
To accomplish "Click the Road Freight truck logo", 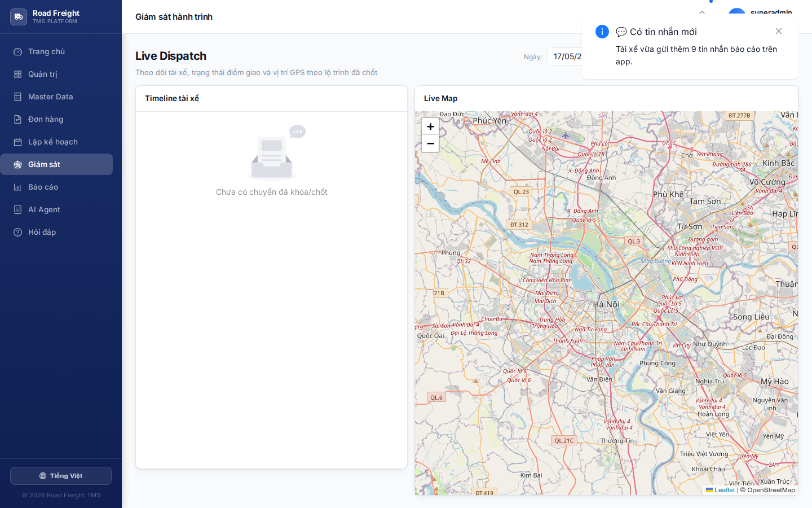I will coord(19,17).
